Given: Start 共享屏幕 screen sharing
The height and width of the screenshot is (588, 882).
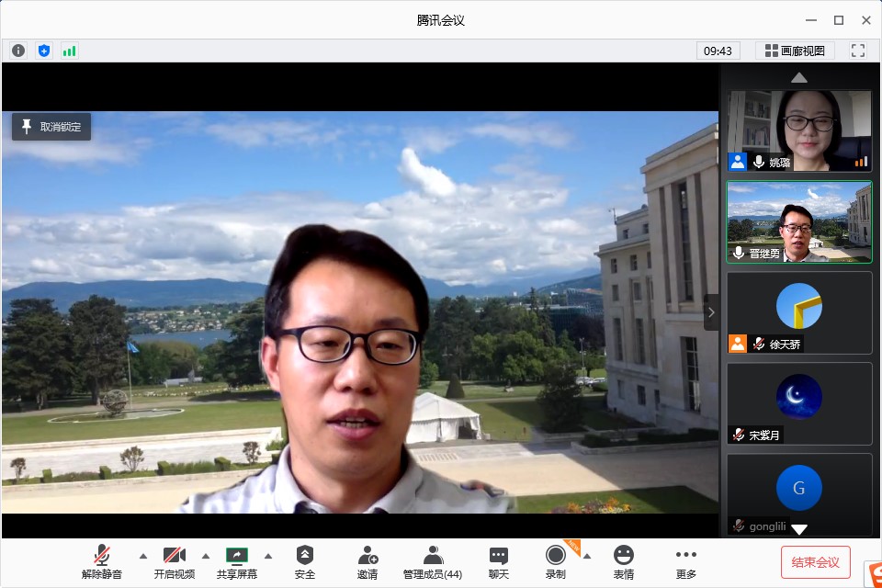Looking at the screenshot, I should [237, 562].
